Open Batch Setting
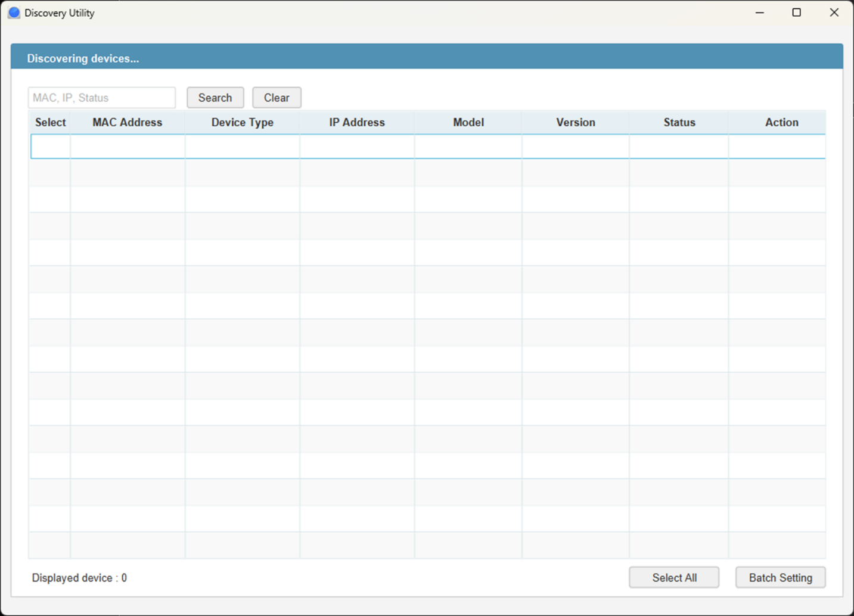 pos(780,577)
